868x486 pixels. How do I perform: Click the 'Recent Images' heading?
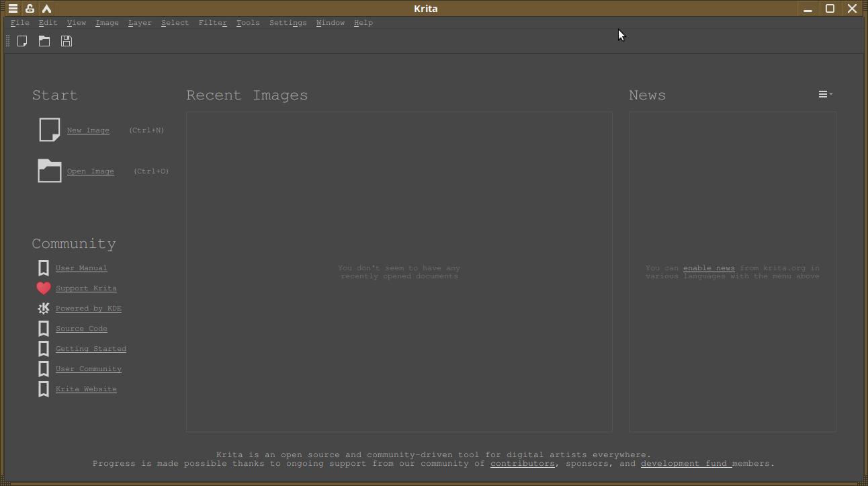pos(247,95)
